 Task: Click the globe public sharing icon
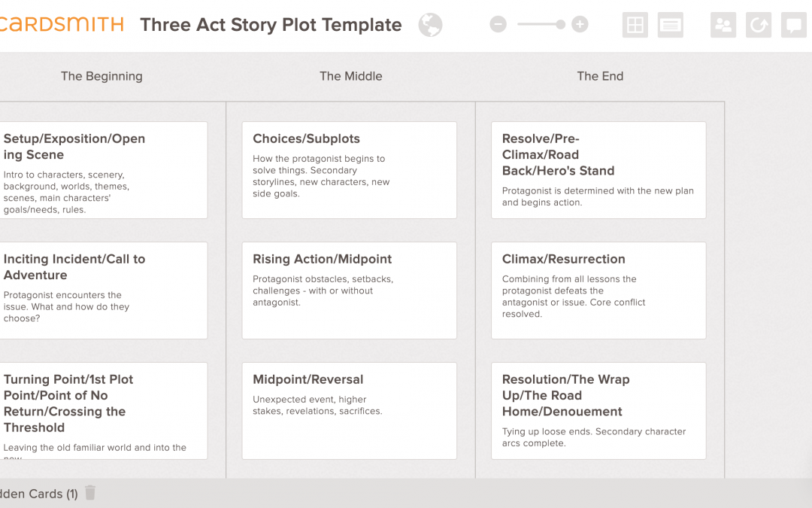(430, 25)
